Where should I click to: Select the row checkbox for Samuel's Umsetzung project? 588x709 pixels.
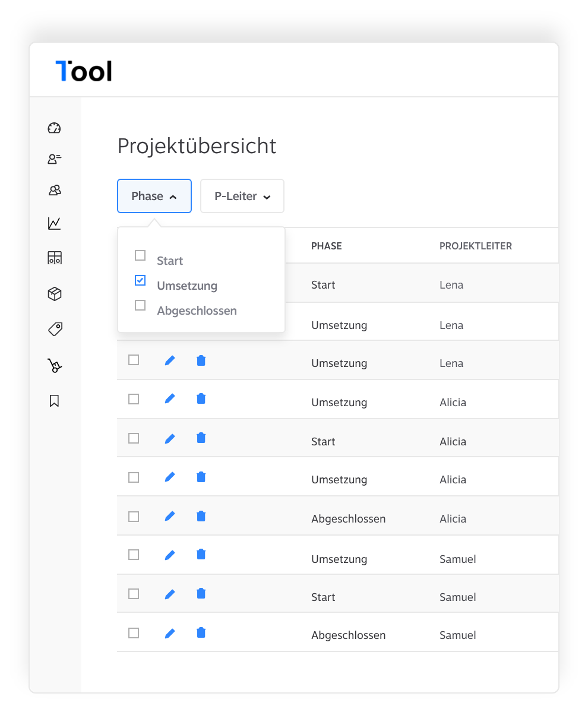[134, 555]
